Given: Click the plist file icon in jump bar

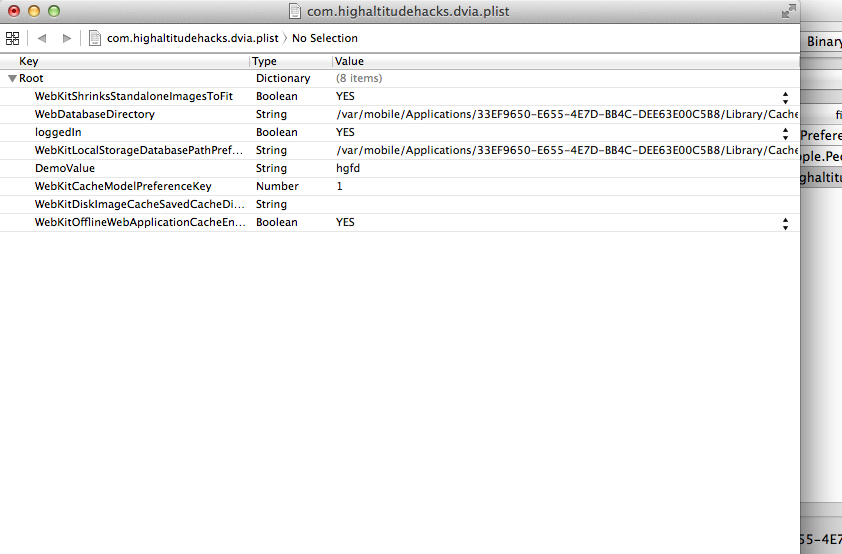Looking at the screenshot, I should [x=95, y=38].
